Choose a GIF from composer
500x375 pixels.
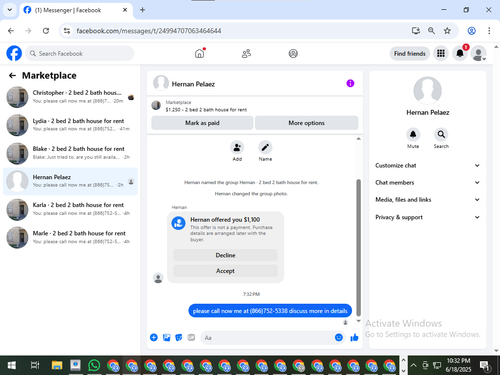click(191, 337)
